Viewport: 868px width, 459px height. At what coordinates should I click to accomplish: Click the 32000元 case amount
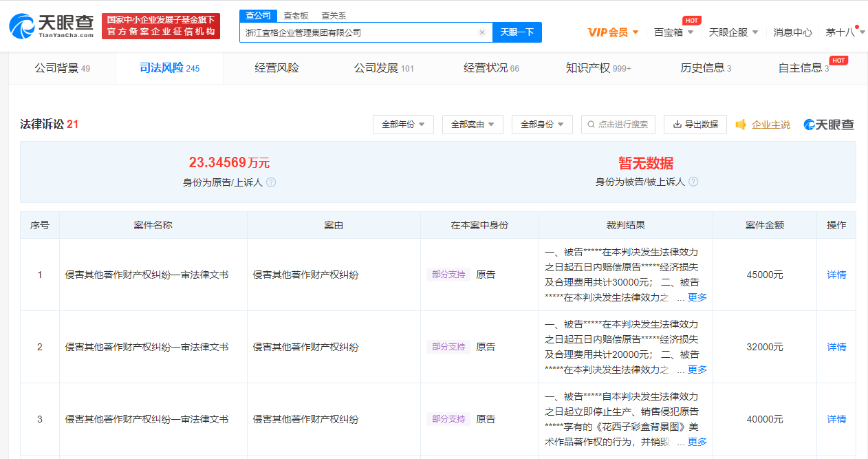[x=765, y=347]
